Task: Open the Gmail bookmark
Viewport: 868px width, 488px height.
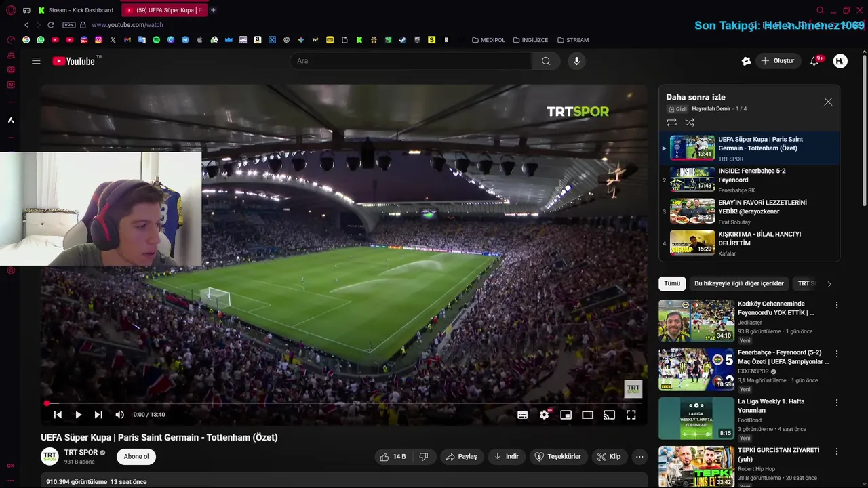Action: [127, 40]
